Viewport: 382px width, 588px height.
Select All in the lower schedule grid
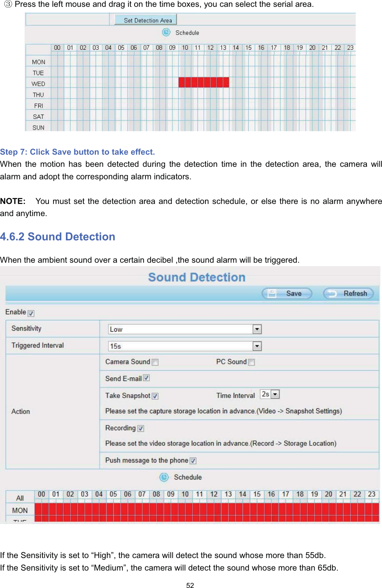click(20, 498)
